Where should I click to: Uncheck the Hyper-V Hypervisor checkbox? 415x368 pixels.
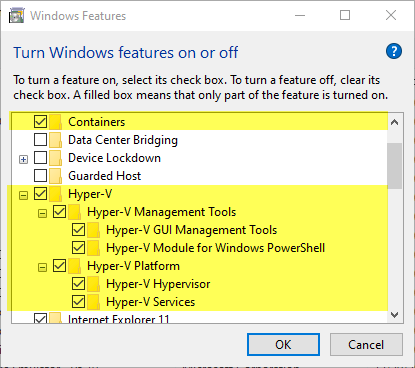(78, 284)
